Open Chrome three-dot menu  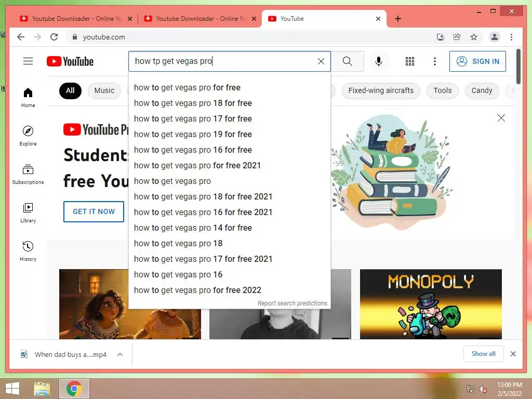tap(511, 37)
